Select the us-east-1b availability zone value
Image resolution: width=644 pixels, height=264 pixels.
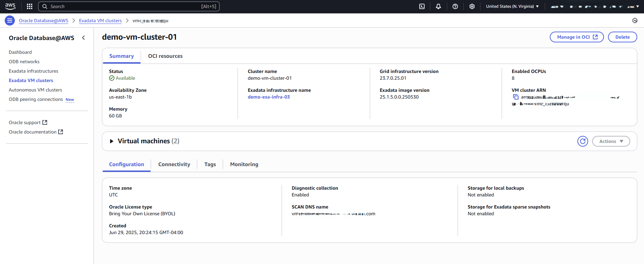[120, 97]
